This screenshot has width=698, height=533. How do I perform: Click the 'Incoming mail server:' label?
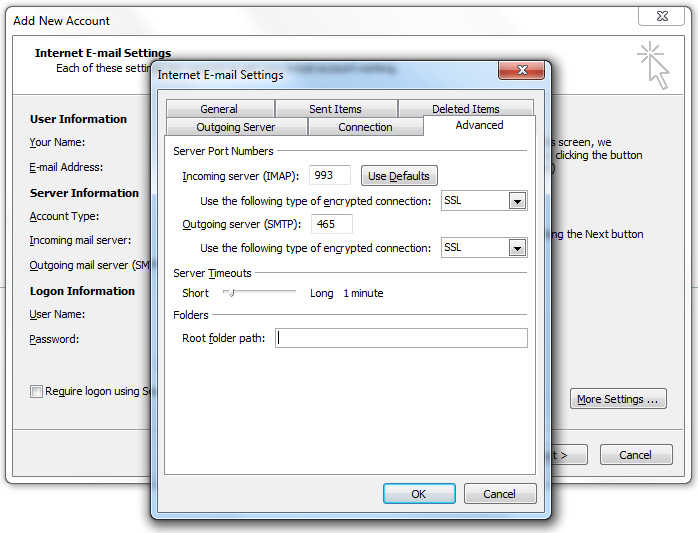pyautogui.click(x=80, y=240)
